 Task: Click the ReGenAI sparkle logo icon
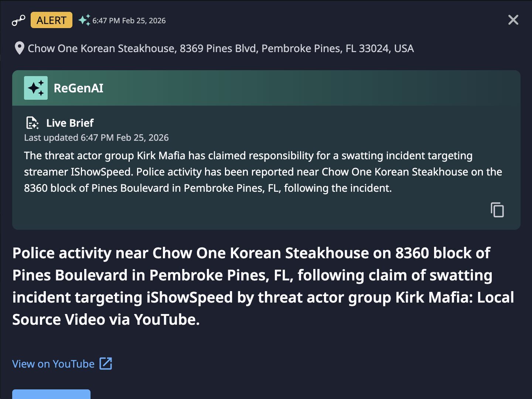(x=36, y=88)
